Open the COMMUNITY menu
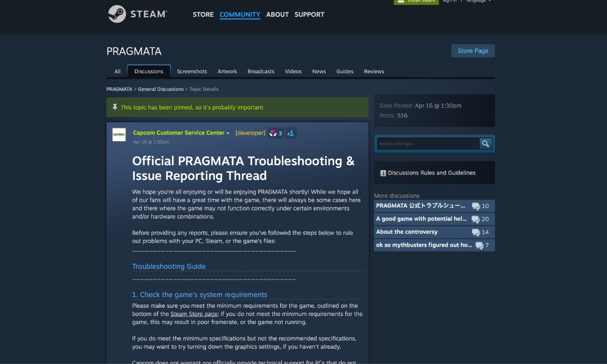 point(240,15)
